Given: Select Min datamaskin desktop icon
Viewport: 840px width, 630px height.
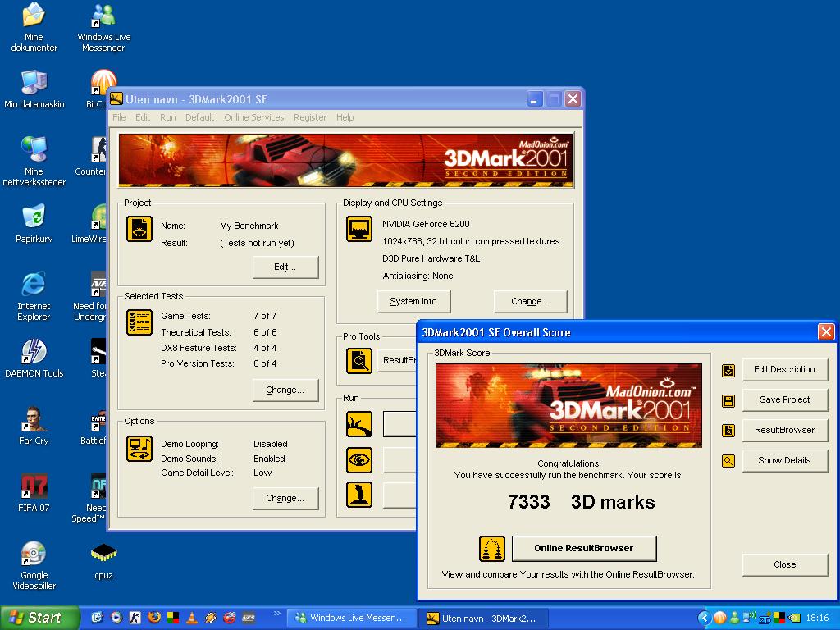Looking at the screenshot, I should point(34,90).
